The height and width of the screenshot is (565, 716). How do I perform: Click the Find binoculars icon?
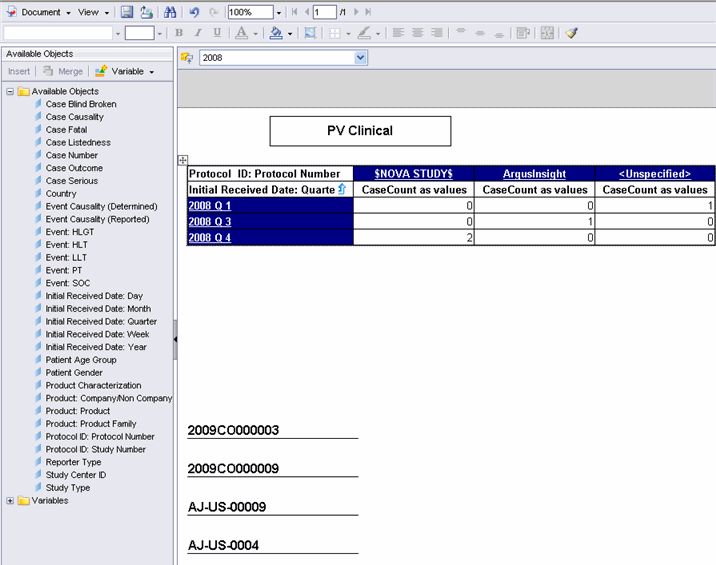[x=170, y=12]
